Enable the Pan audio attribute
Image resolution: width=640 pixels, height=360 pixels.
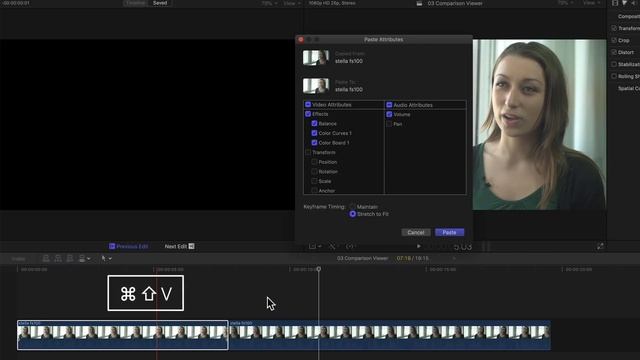point(389,124)
